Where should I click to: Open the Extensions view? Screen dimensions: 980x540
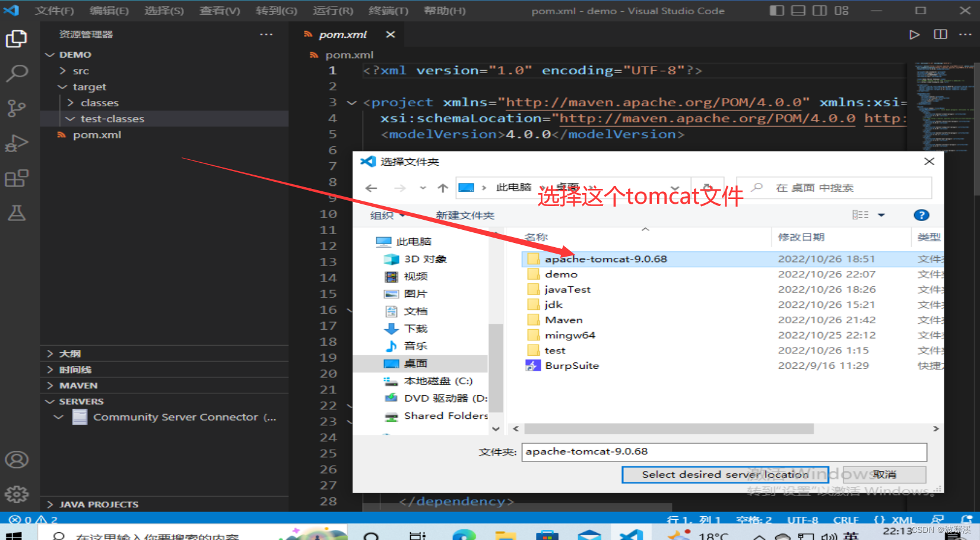click(17, 178)
